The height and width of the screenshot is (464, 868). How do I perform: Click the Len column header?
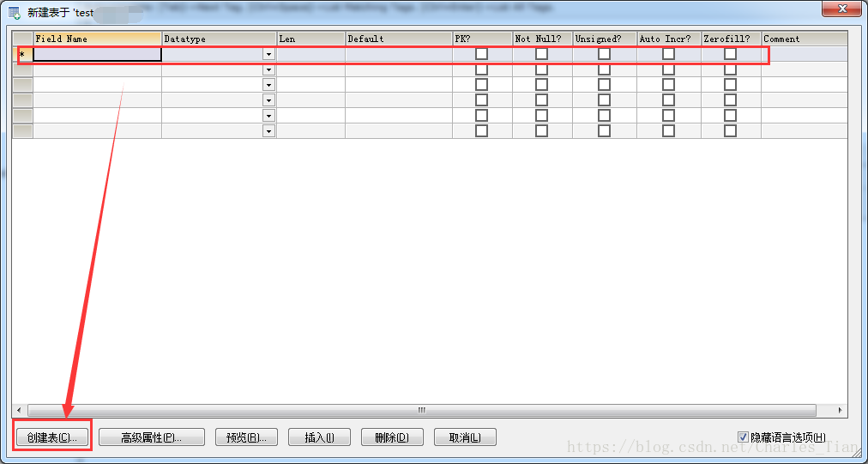point(311,39)
